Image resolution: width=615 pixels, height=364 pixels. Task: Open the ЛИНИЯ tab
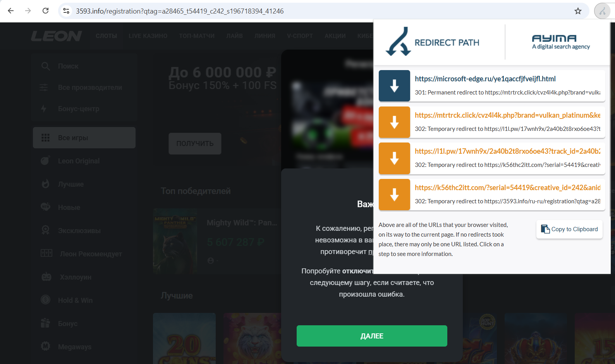(x=265, y=36)
